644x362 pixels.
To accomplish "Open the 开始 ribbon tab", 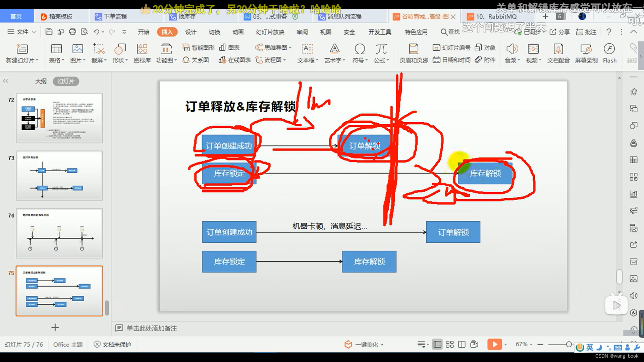I will 144,32.
